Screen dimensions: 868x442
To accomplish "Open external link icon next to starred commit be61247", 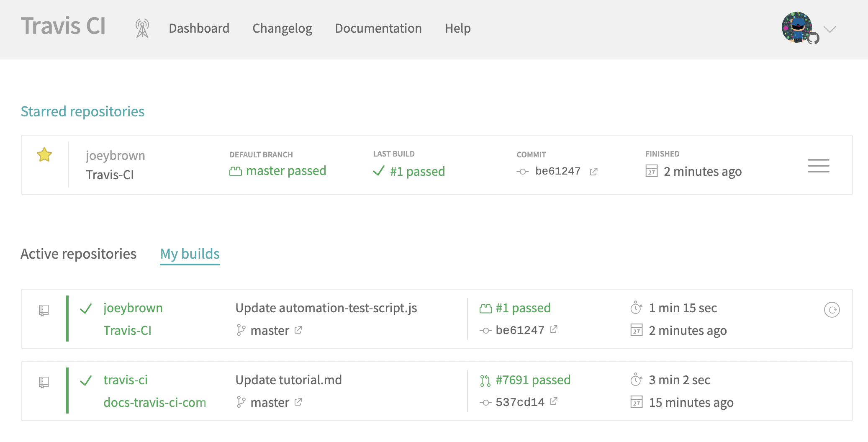I will click(x=593, y=172).
